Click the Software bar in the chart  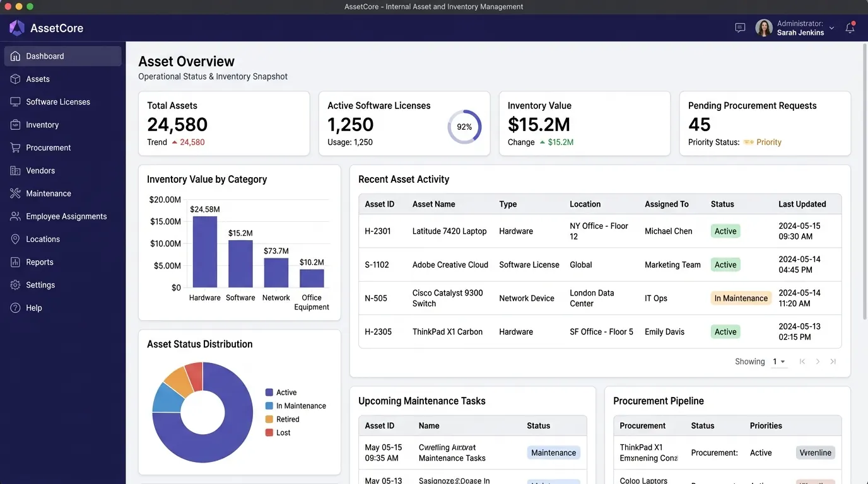pos(240,264)
